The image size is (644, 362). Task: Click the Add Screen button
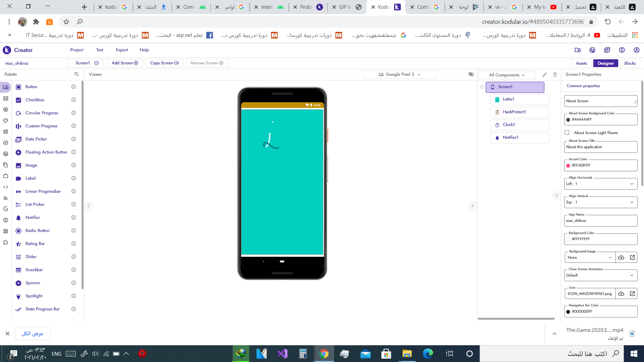125,63
